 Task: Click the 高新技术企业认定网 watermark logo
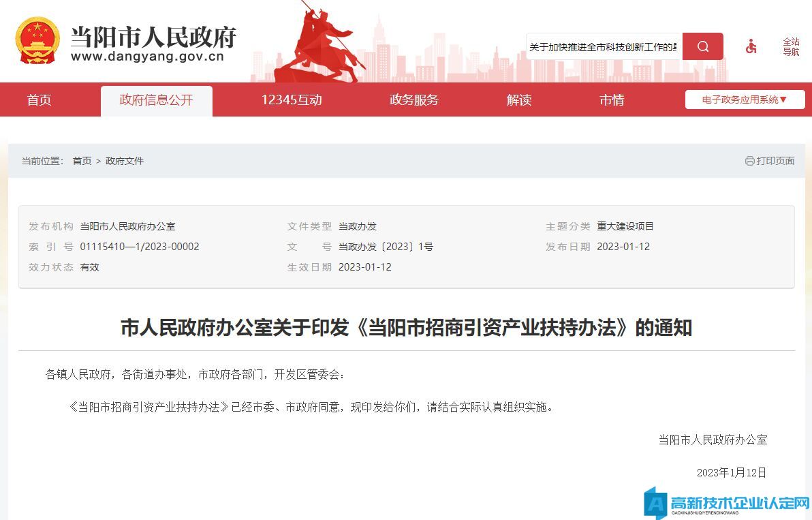click(728, 504)
